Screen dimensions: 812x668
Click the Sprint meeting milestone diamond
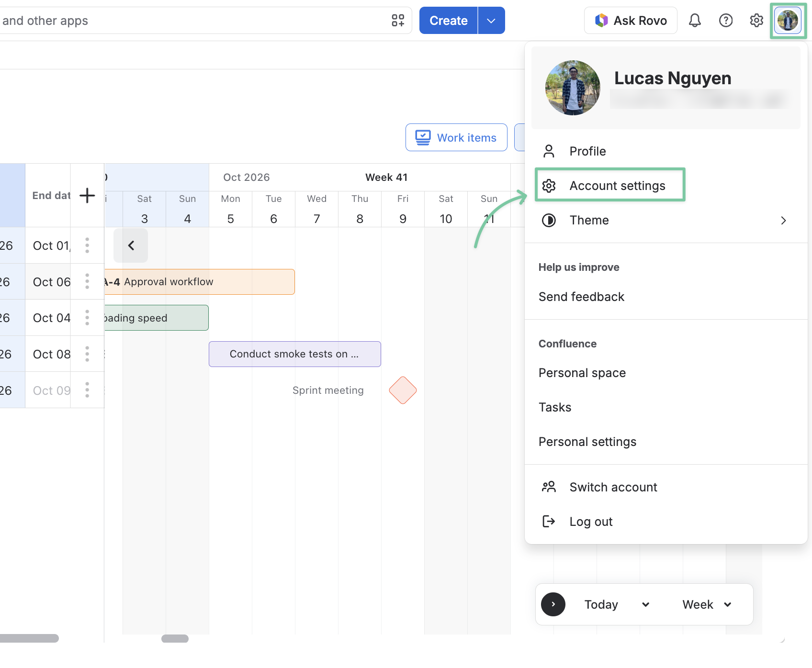[x=403, y=390]
